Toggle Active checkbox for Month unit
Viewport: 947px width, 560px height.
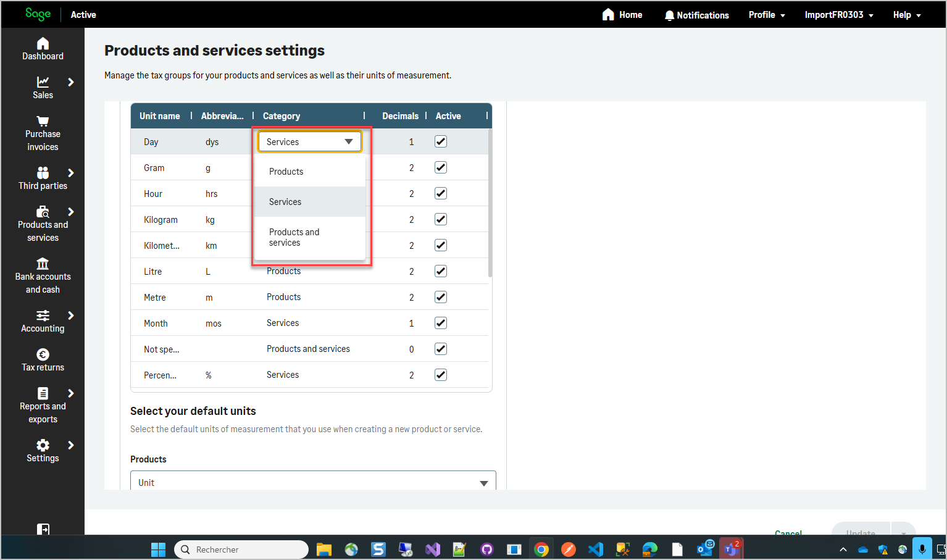coord(441,323)
